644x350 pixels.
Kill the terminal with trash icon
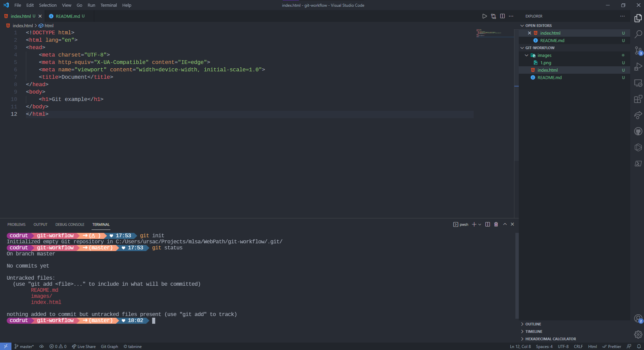(x=496, y=224)
